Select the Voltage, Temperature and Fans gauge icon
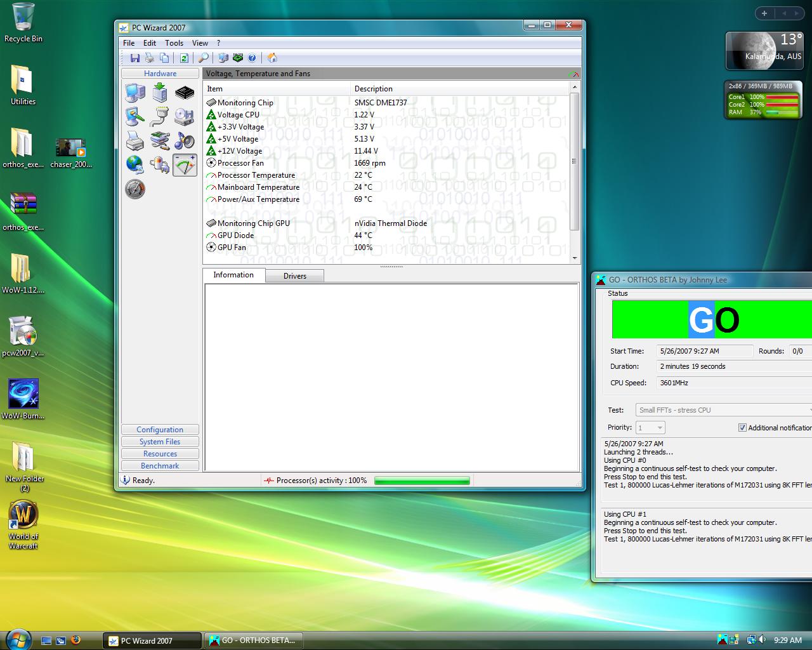Viewport: 812px width, 650px height. point(185,164)
